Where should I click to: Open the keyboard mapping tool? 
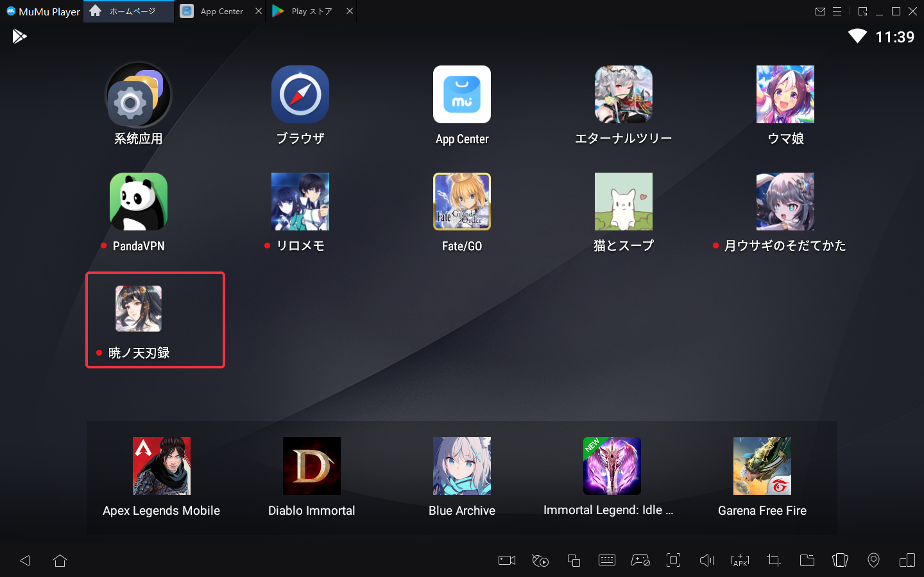(607, 560)
